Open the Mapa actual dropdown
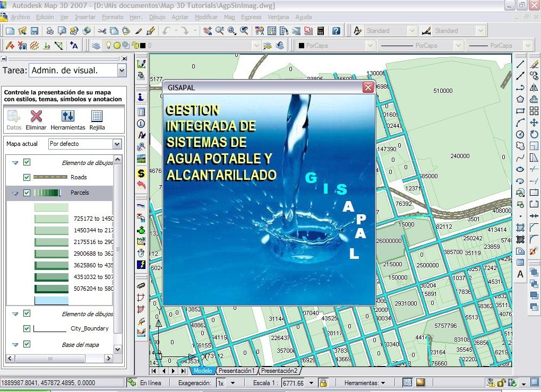 117,144
